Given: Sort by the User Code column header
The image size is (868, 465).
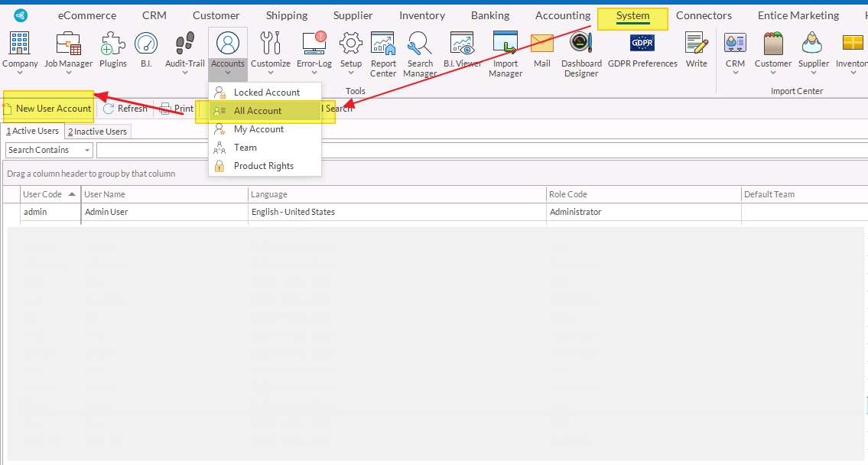Looking at the screenshot, I should 43,194.
